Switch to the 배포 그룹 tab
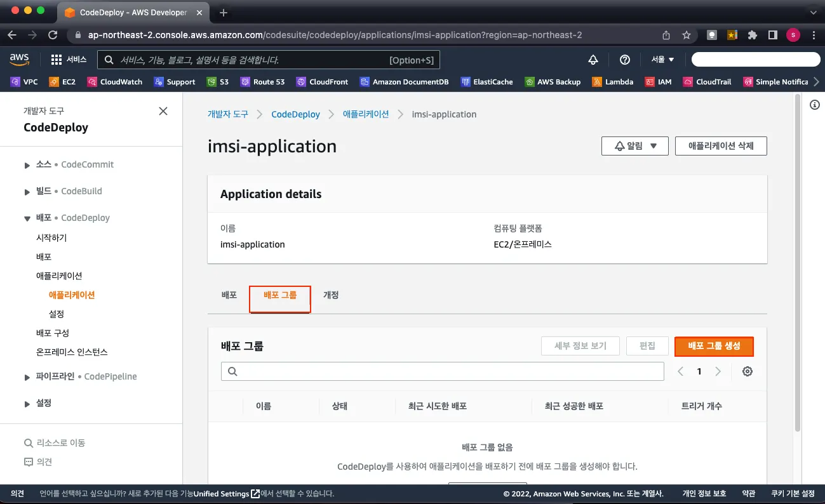Viewport: 825px width, 504px height. click(280, 295)
